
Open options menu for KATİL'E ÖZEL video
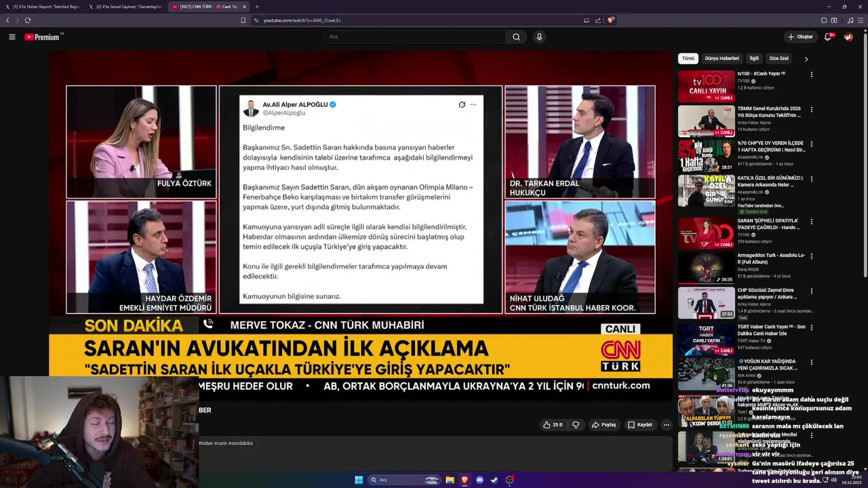811,179
